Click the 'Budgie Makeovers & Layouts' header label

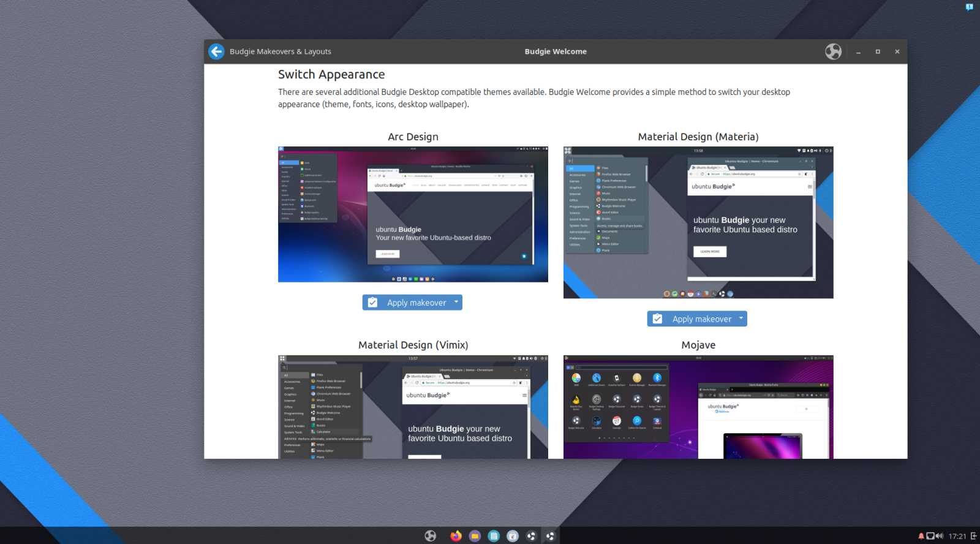click(281, 51)
